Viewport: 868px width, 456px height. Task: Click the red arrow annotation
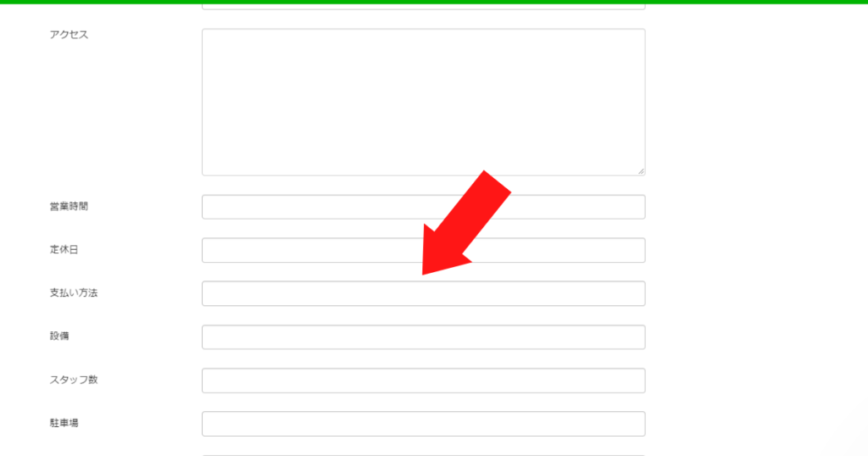[x=466, y=222]
